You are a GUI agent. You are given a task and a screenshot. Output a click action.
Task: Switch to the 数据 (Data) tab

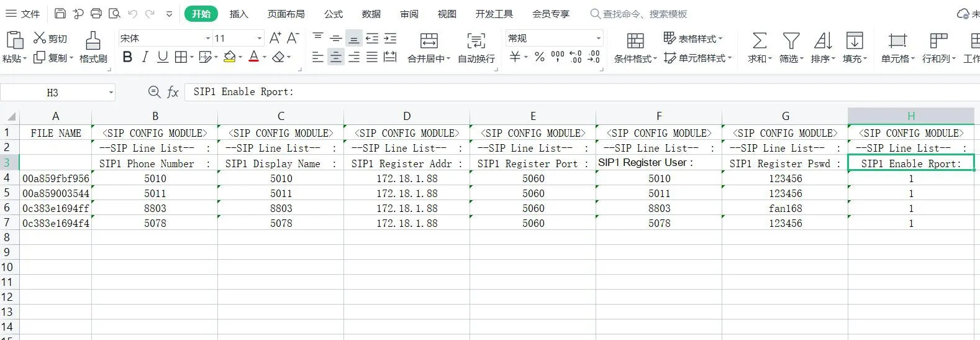[x=371, y=14]
